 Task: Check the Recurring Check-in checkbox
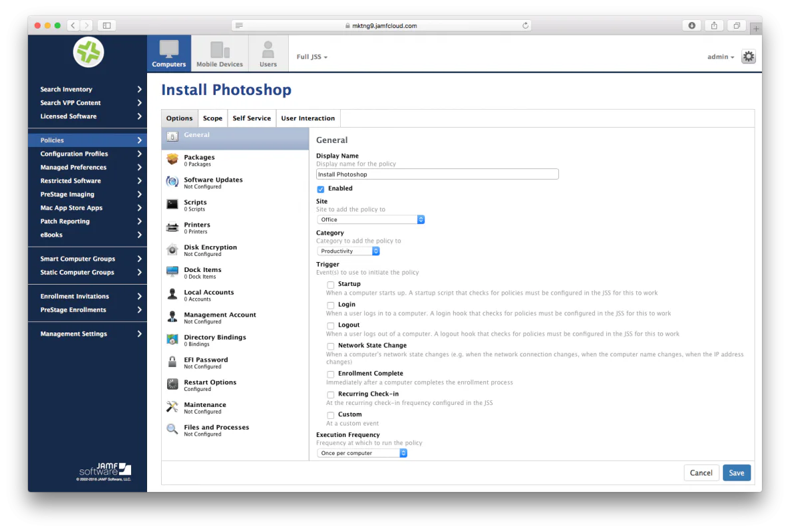tap(331, 394)
